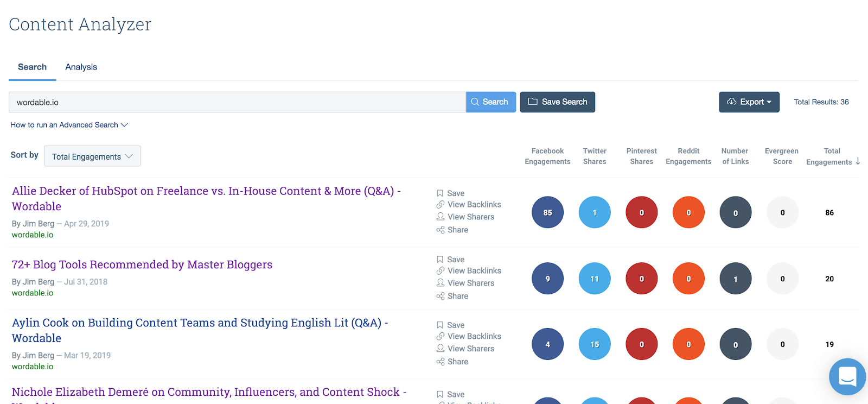Click Total Results: 36 text
Viewport: 868px width, 404px height.
pos(821,102)
